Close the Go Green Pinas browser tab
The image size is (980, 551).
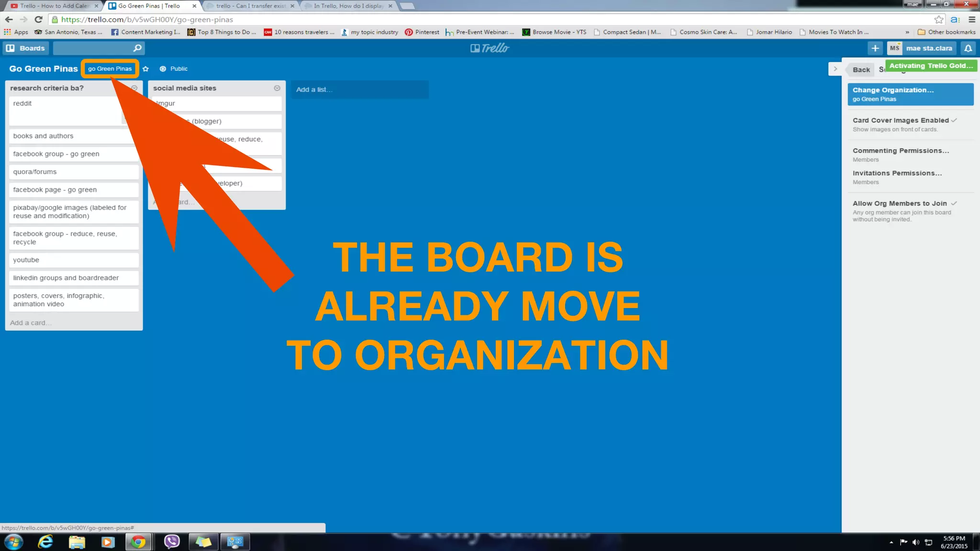pyautogui.click(x=194, y=6)
